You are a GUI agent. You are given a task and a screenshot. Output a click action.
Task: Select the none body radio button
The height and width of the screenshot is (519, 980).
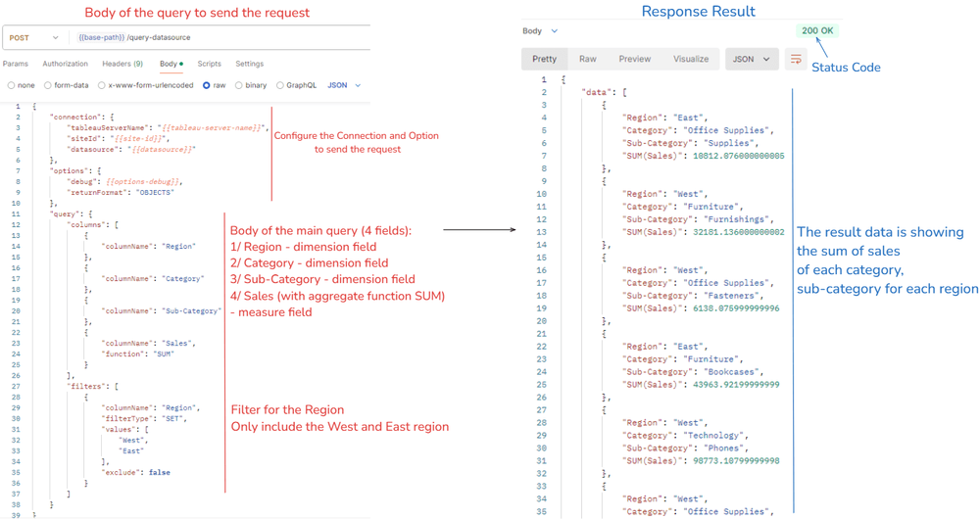tap(11, 85)
